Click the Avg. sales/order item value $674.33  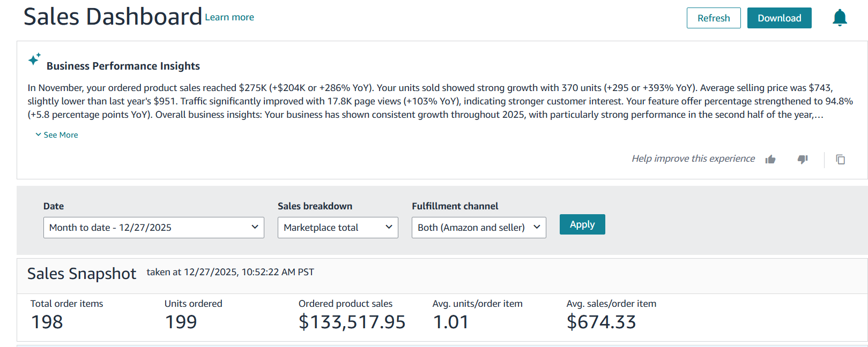(x=601, y=322)
